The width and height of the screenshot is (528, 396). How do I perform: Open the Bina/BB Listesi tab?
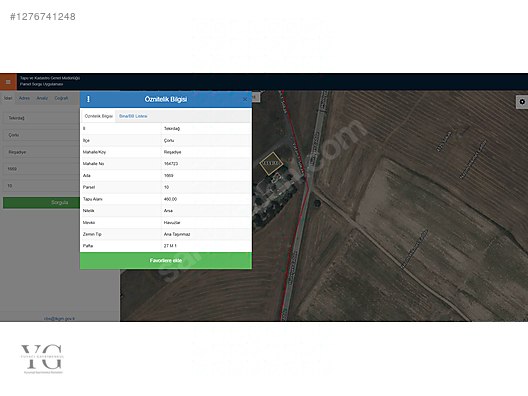(133, 116)
